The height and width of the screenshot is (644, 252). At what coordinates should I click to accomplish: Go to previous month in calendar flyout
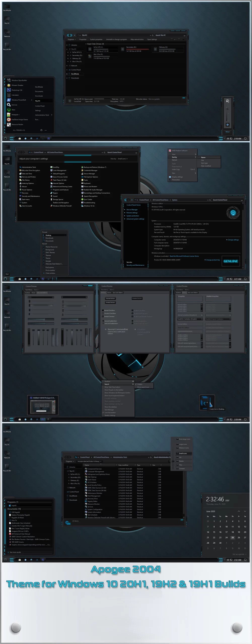(239, 511)
